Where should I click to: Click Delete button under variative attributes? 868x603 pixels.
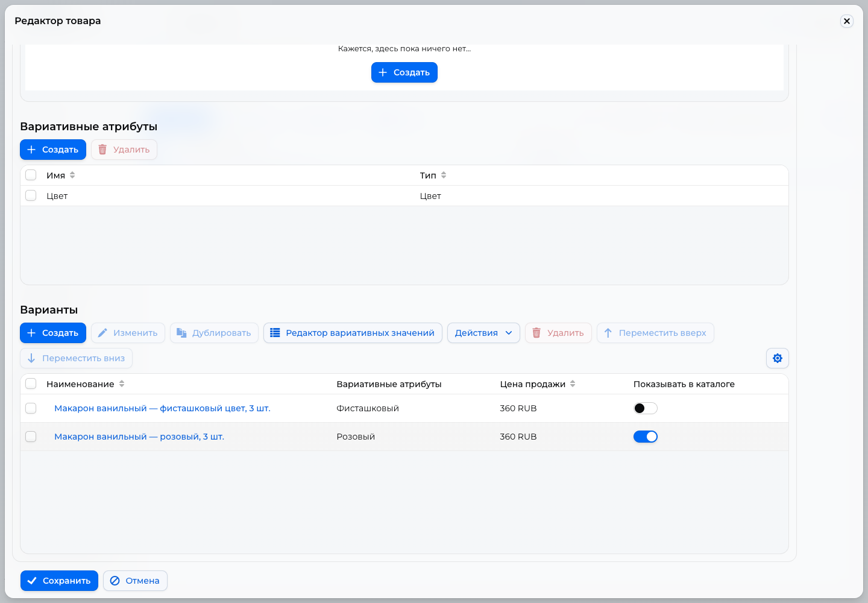[124, 150]
